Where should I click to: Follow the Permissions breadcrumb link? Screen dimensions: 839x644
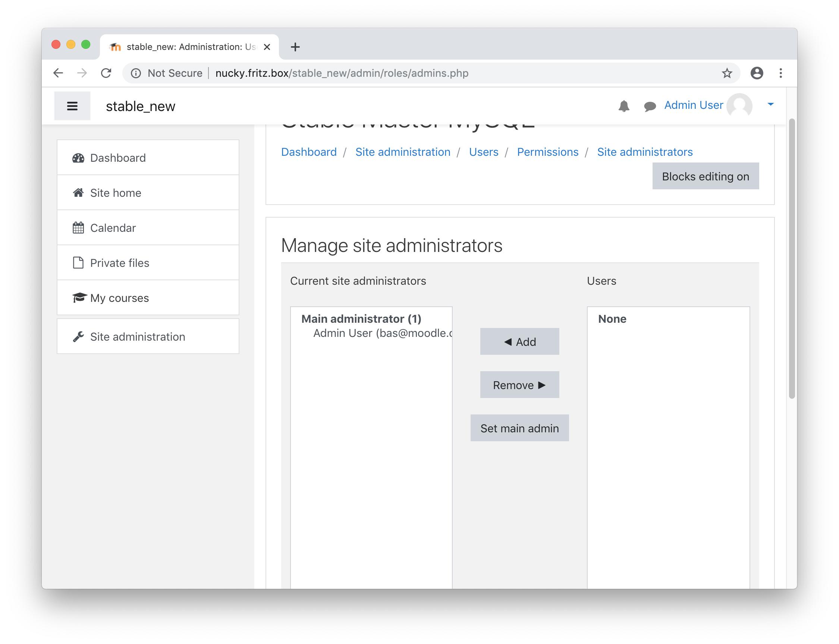pos(547,152)
